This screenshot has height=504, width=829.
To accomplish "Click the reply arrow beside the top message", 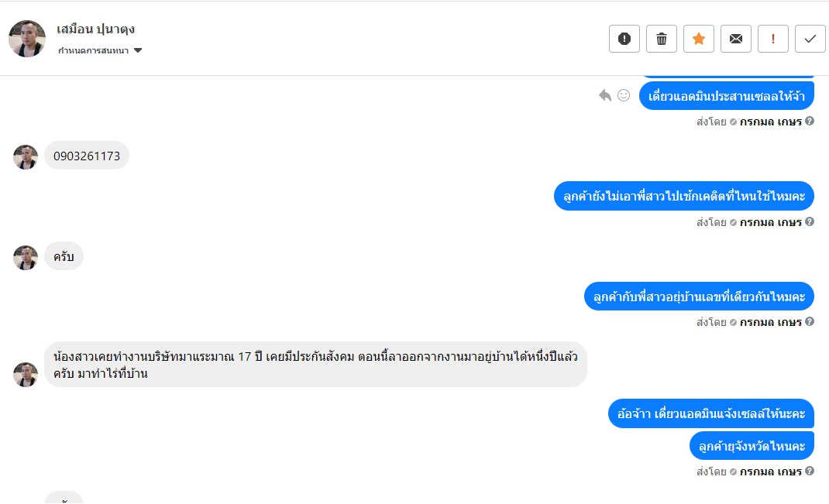I will [605, 95].
